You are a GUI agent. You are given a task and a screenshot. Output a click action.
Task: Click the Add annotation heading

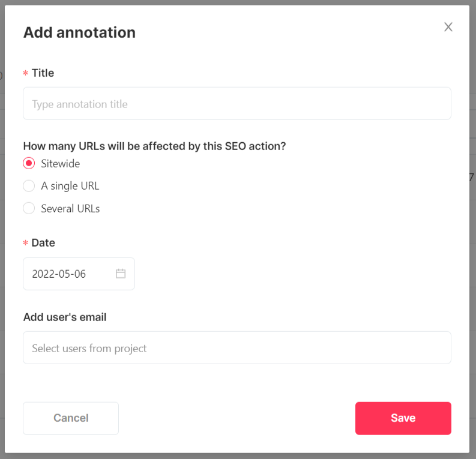(x=79, y=32)
